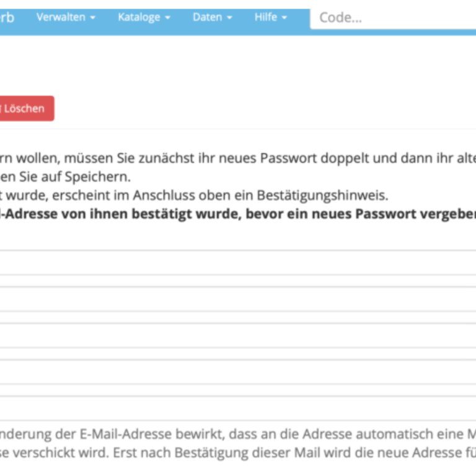Open the Kataloge menu
This screenshot has width=476, height=476.
click(x=144, y=17)
